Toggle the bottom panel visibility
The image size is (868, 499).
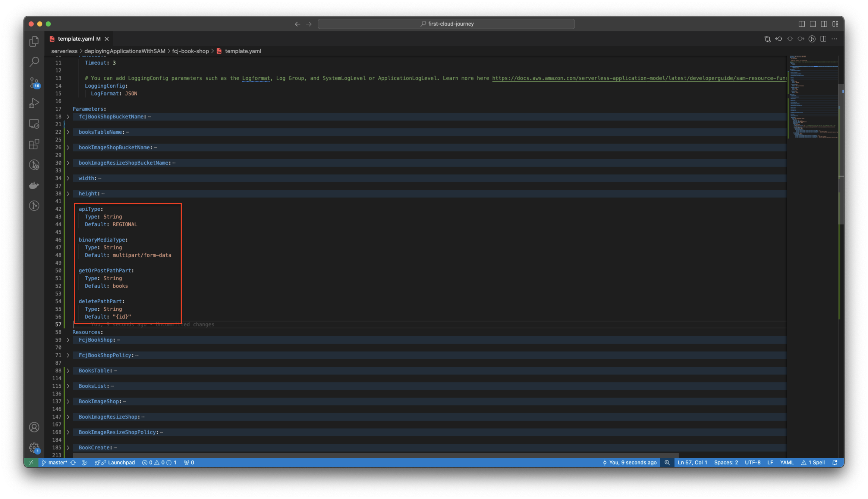pos(813,24)
